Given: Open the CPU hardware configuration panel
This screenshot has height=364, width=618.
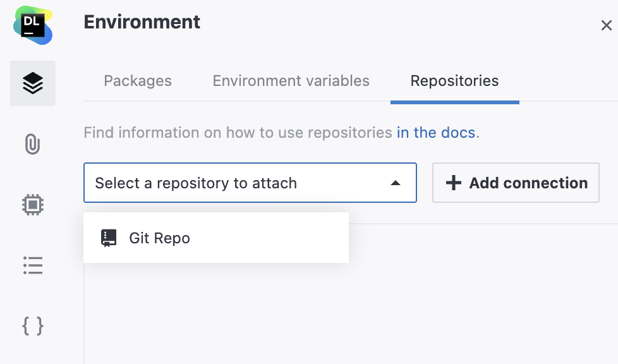Looking at the screenshot, I should click(33, 204).
